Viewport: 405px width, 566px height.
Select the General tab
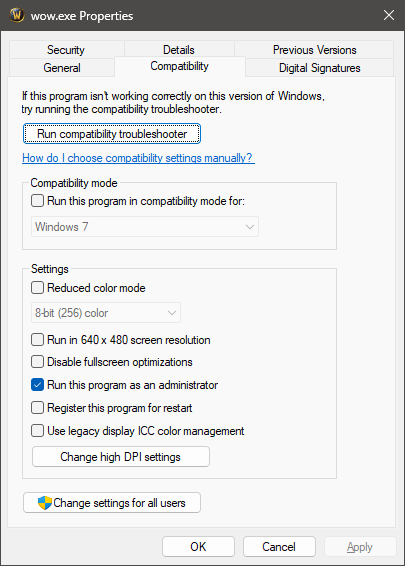click(x=62, y=68)
